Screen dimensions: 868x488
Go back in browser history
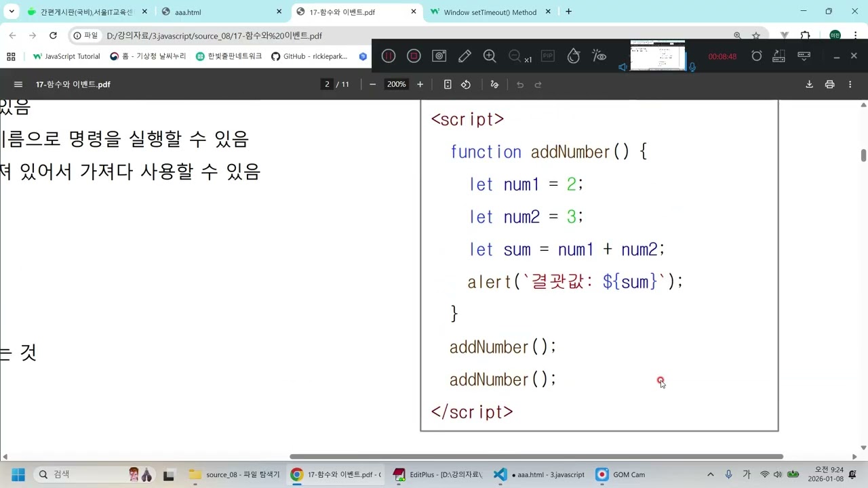(13, 35)
